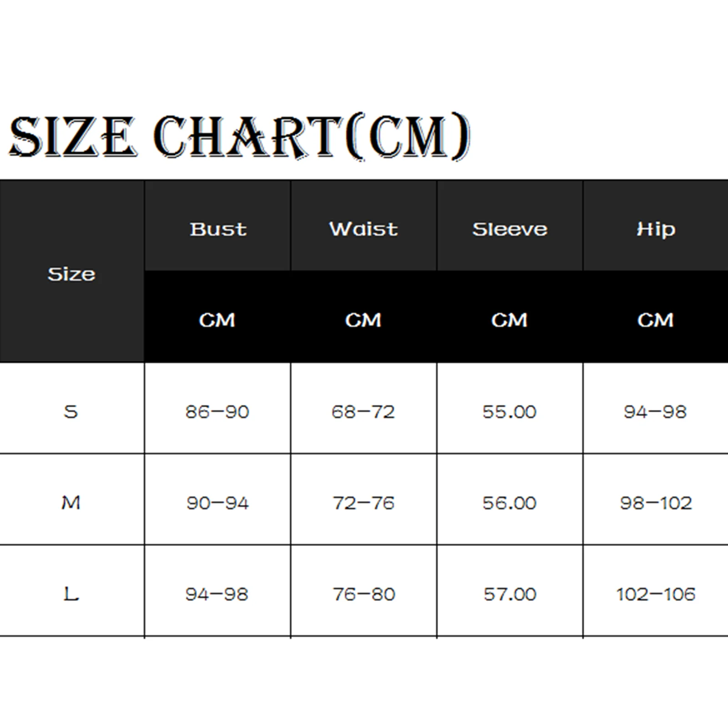This screenshot has width=728, height=728.
Task: Click the Waist column header
Action: click(364, 229)
